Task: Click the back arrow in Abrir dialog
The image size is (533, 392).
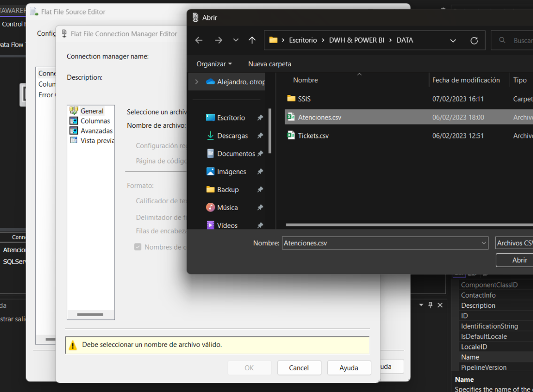Action: pos(199,41)
